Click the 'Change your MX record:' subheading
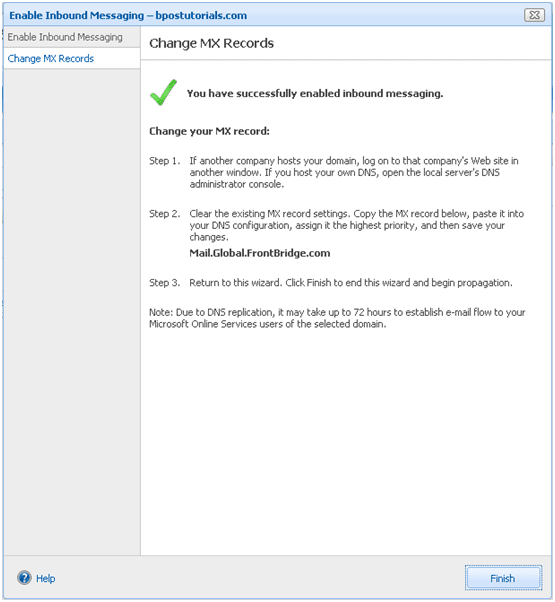 tap(209, 131)
